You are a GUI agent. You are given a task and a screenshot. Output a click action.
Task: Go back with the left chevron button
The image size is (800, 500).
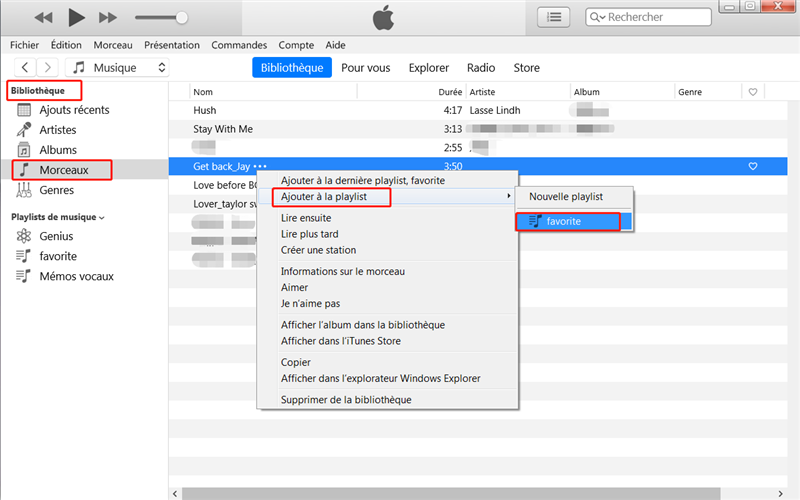tap(25, 67)
